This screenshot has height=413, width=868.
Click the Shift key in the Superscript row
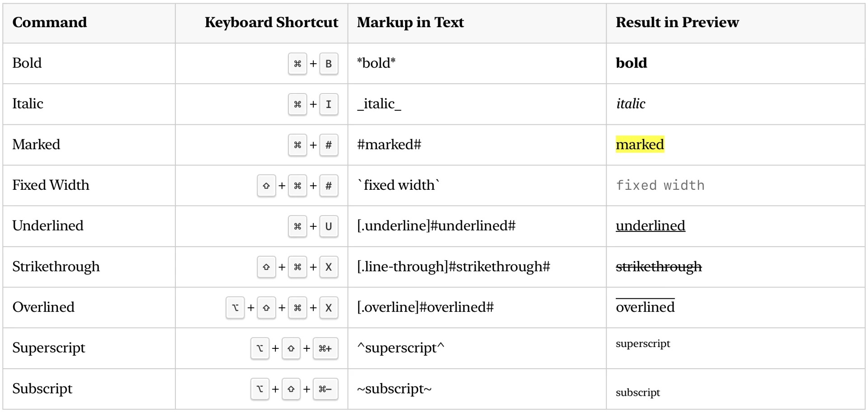[291, 348]
